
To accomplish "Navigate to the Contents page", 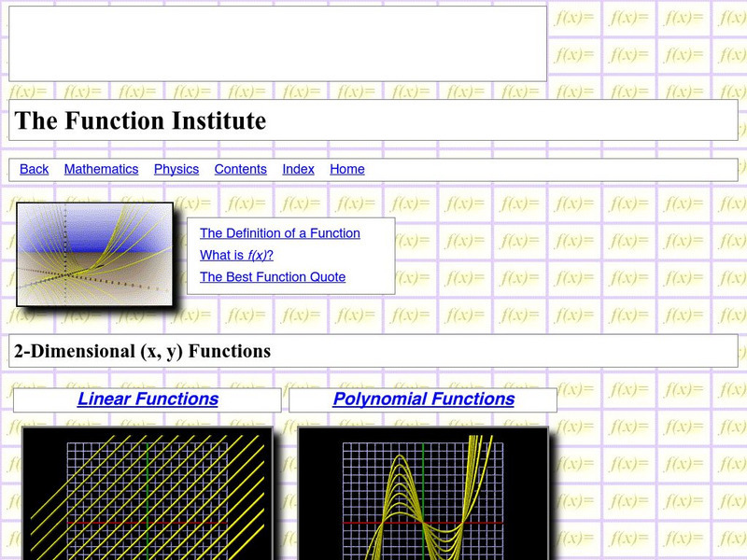I will [x=240, y=169].
